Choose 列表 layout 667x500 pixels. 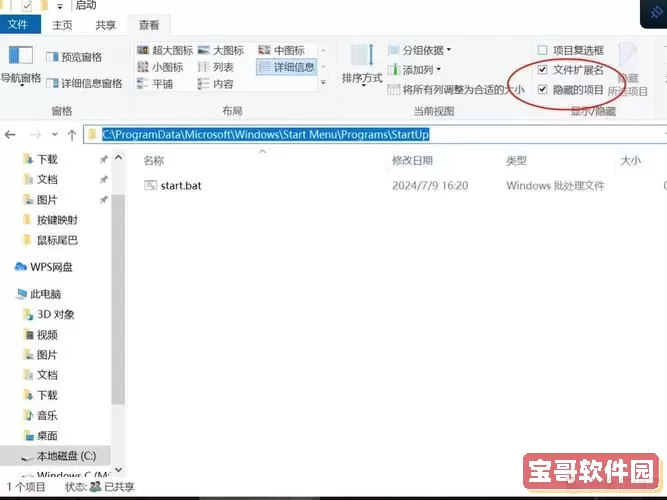216,67
